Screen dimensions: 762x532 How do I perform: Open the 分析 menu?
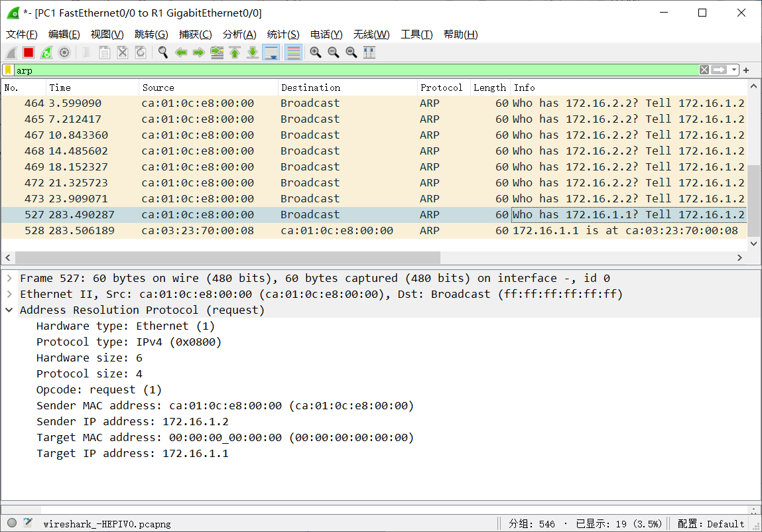tap(239, 34)
